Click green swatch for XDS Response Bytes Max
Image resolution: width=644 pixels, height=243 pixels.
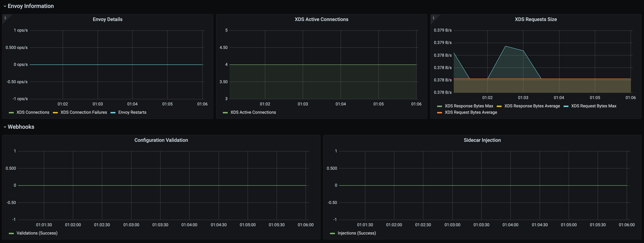click(x=439, y=106)
